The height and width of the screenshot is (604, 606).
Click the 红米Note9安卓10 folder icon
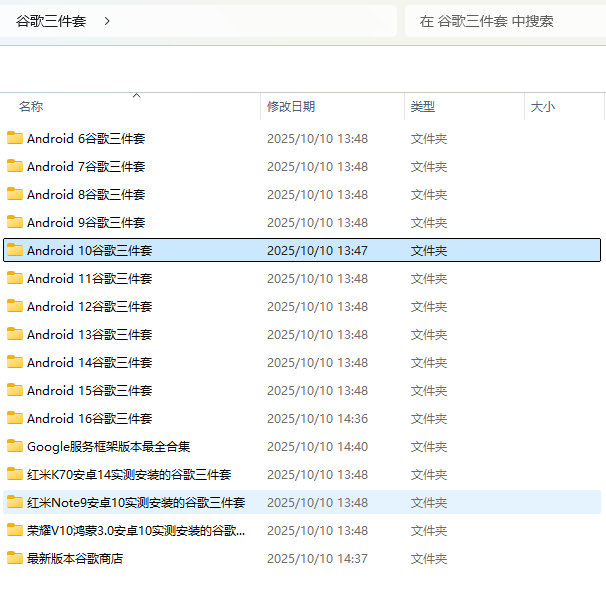point(15,502)
